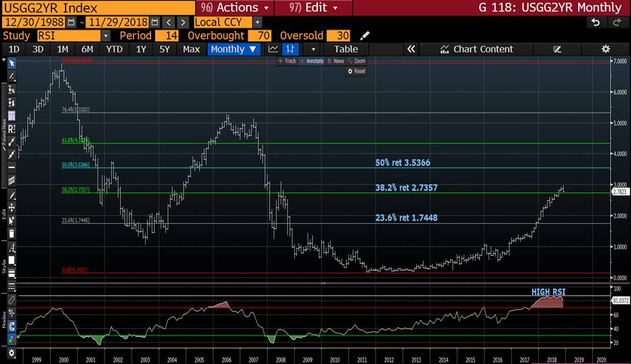Viewport: 631px width, 364px height.
Task: Switch to bar chart type
Action: coord(290,49)
